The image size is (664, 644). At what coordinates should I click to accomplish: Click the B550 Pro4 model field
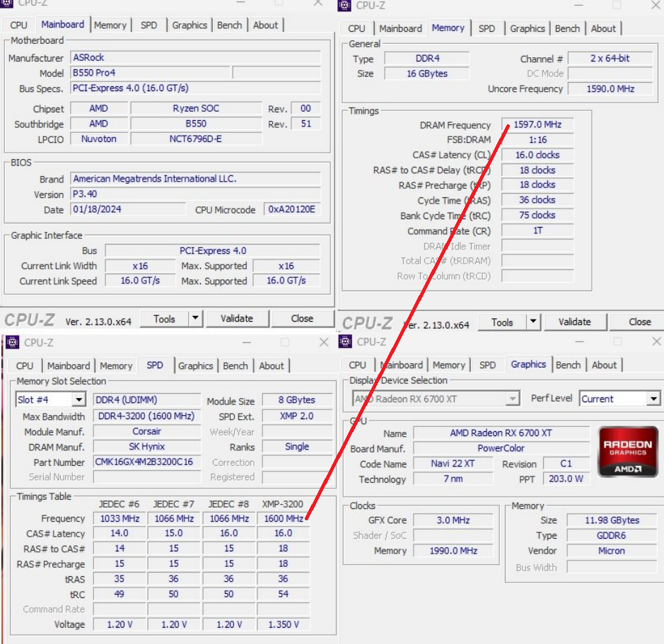(x=151, y=72)
